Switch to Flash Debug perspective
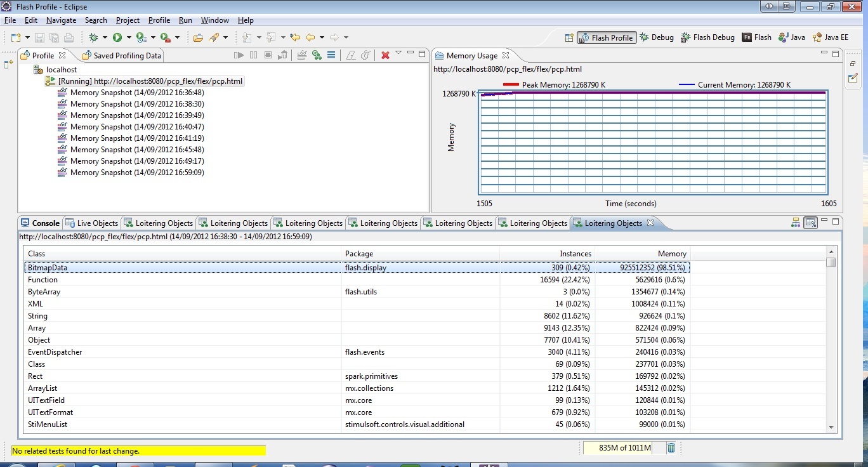The width and height of the screenshot is (868, 467). (x=707, y=37)
